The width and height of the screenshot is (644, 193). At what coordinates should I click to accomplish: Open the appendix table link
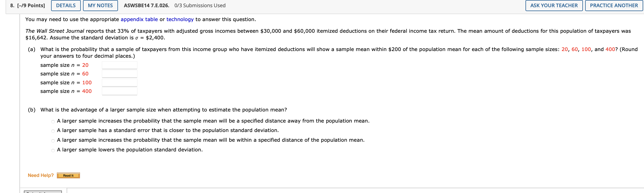pyautogui.click(x=139, y=19)
